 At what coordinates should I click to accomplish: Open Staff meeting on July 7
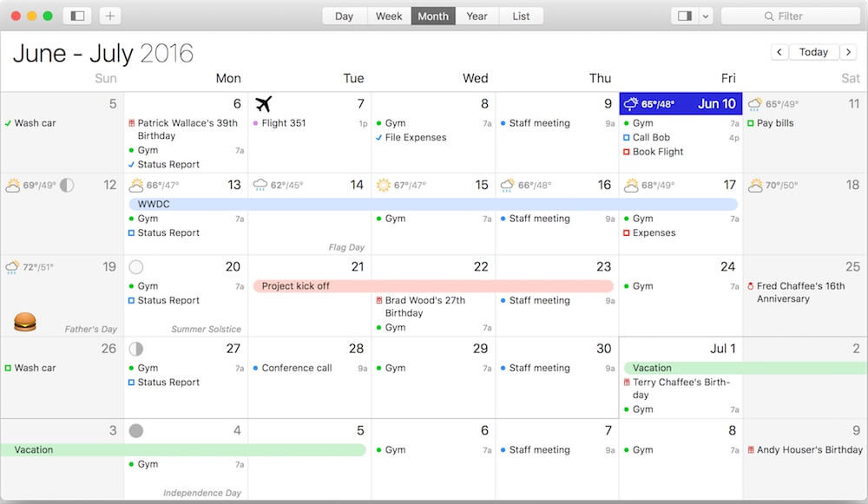557,449
